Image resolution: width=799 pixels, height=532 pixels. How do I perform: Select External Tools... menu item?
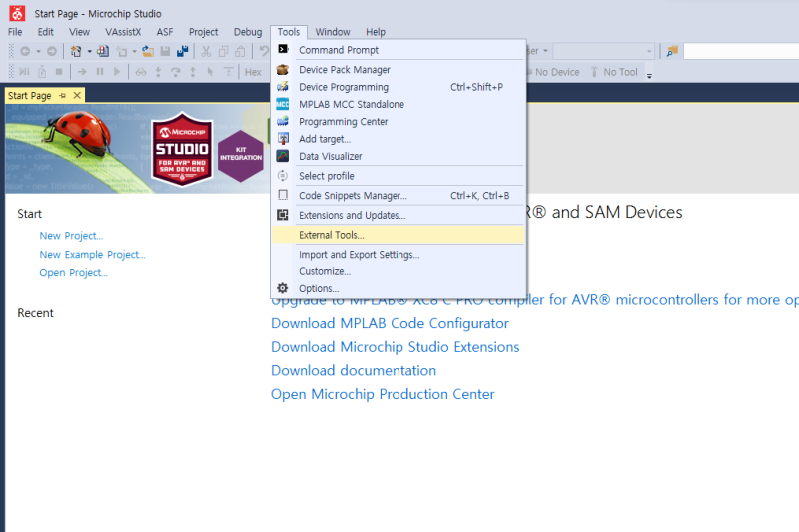(x=331, y=235)
